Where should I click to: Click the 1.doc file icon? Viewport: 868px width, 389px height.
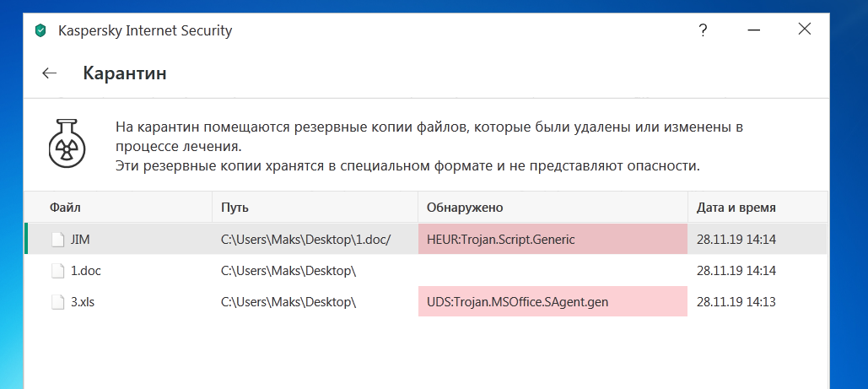[x=57, y=271]
